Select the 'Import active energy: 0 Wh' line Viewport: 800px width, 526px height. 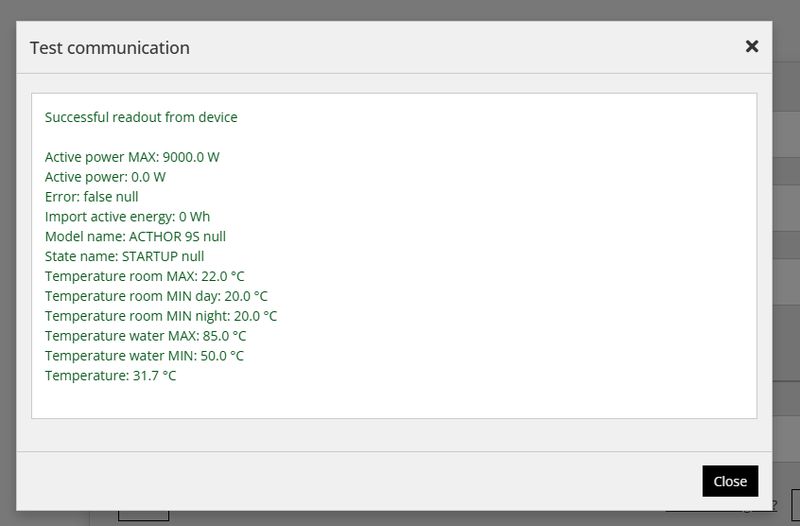tap(128, 217)
